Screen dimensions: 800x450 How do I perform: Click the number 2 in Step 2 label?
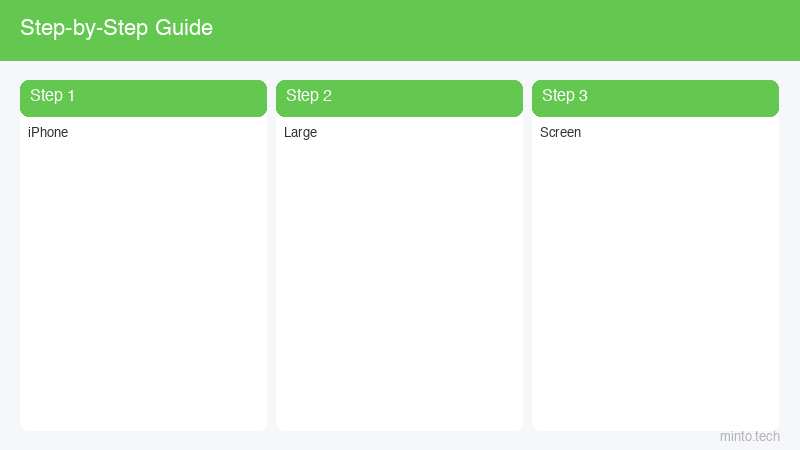point(327,95)
